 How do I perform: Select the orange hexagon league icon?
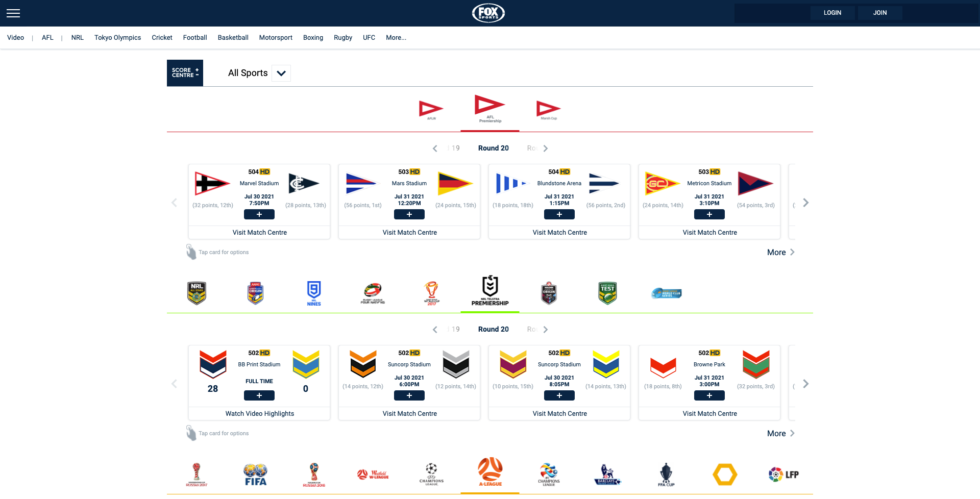(725, 475)
